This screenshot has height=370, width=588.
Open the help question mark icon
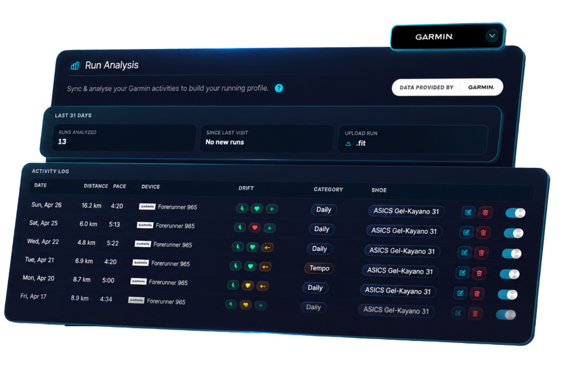tap(279, 88)
